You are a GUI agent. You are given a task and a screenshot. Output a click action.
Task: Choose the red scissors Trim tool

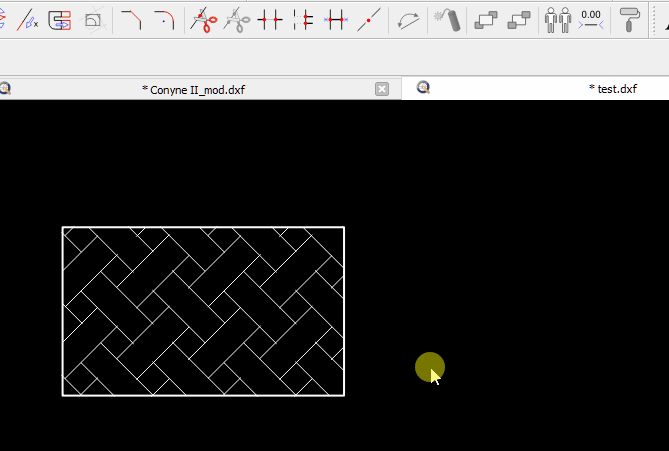203,18
